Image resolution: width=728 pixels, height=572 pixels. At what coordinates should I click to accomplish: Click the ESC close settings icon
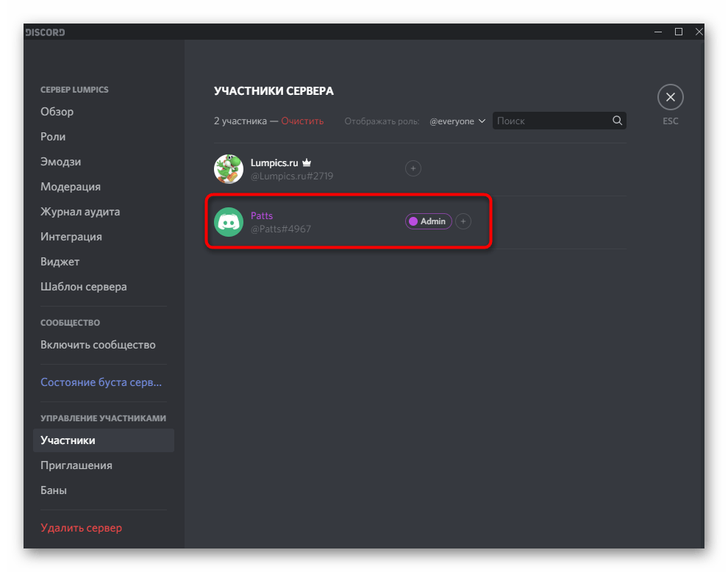click(x=670, y=97)
